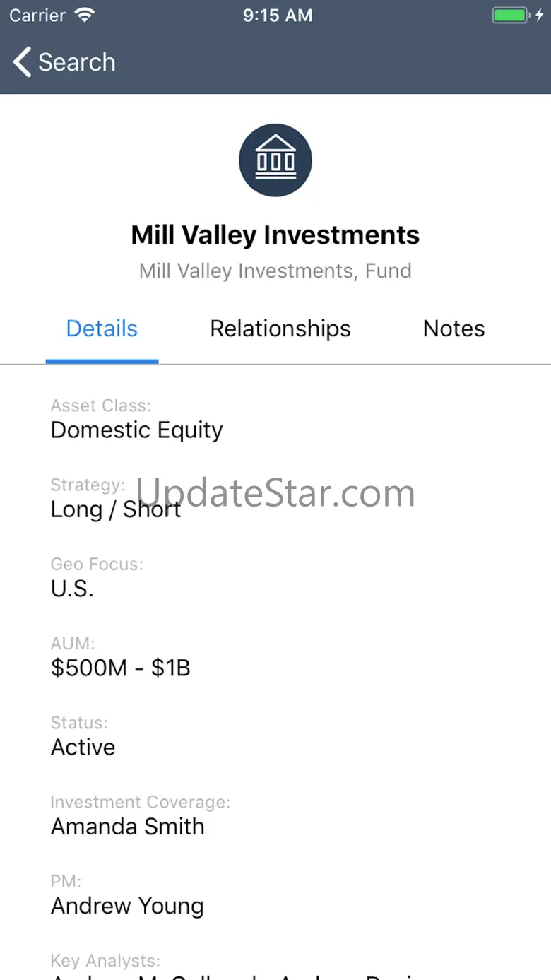This screenshot has height=980, width=551.
Task: Tap the Mill Valley Investments heading
Action: click(x=275, y=235)
